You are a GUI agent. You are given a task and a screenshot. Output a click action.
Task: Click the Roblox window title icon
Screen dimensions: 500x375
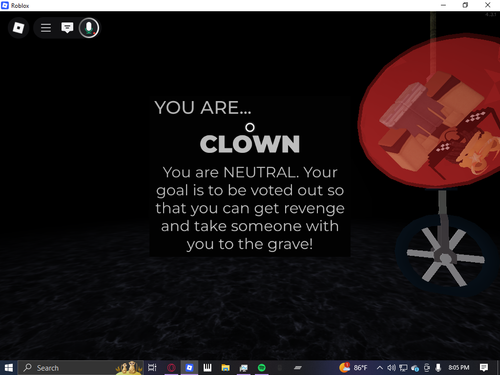[x=5, y=5]
